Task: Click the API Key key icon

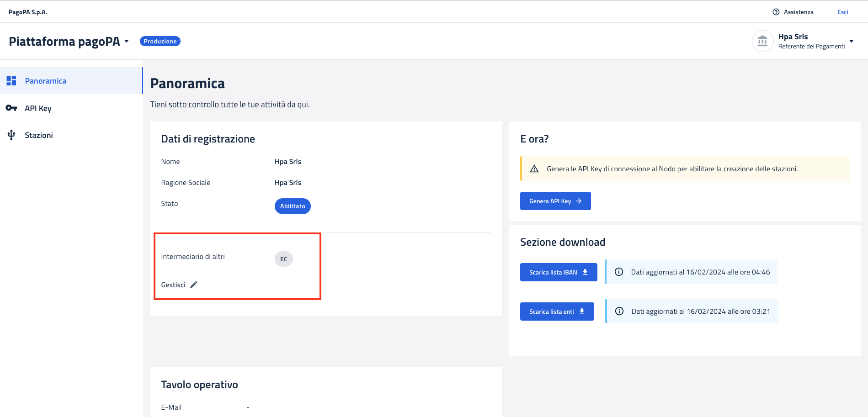Action: point(11,108)
